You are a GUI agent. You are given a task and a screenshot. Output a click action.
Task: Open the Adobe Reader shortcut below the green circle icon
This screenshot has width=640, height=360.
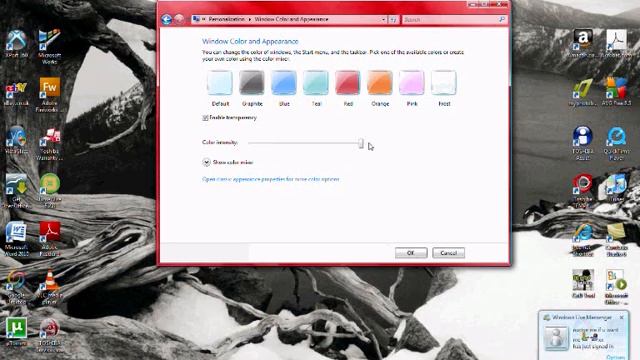[x=49, y=239]
